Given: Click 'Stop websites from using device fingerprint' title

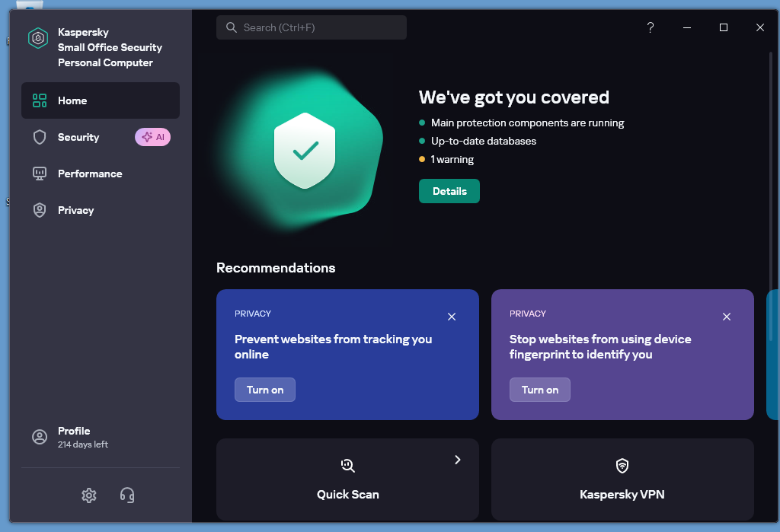Looking at the screenshot, I should click(600, 346).
